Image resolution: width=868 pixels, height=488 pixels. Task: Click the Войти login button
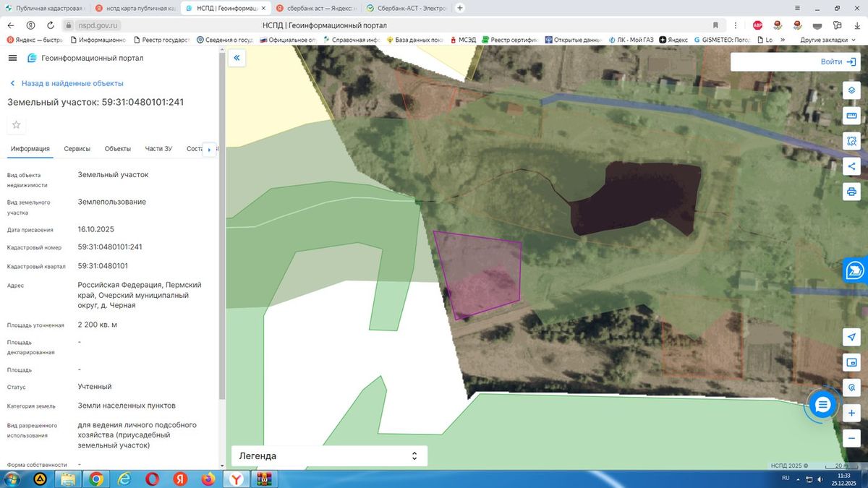pos(839,62)
